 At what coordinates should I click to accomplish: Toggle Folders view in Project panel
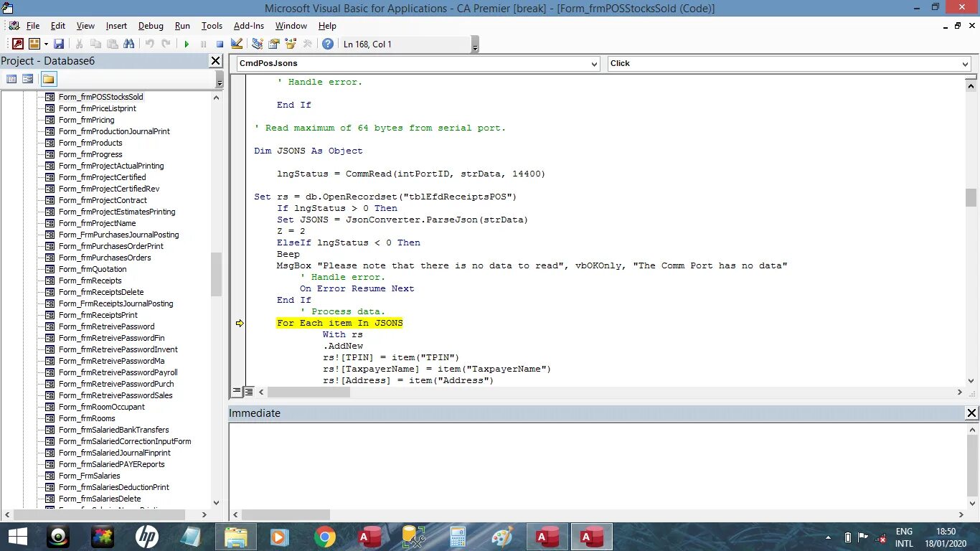point(48,79)
